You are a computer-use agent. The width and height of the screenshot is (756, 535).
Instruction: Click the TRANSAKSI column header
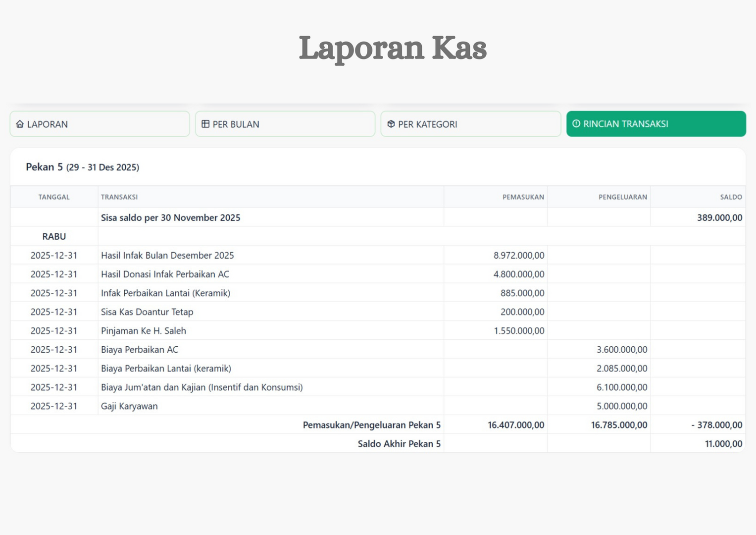119,197
